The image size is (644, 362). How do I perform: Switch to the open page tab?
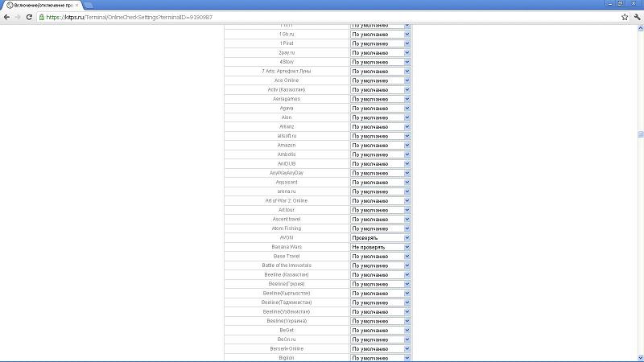point(43,6)
